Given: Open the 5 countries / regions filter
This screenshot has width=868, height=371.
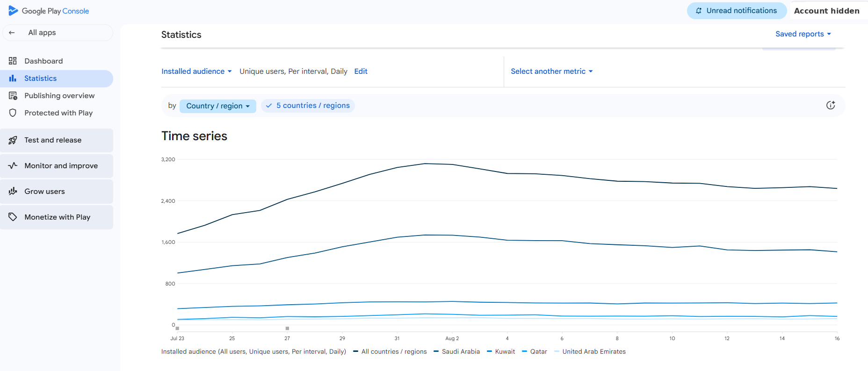Looking at the screenshot, I should tap(308, 106).
